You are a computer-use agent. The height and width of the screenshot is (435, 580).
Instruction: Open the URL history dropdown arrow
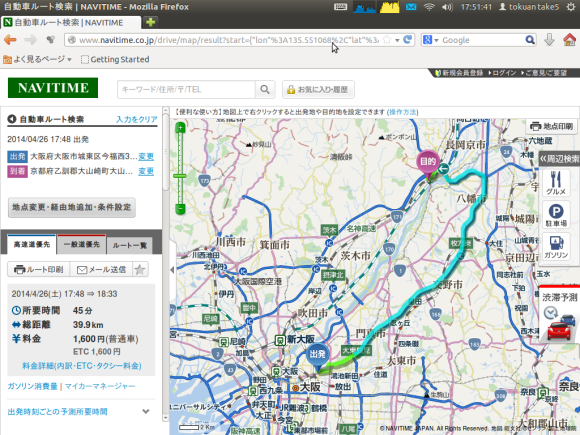[x=397, y=40]
